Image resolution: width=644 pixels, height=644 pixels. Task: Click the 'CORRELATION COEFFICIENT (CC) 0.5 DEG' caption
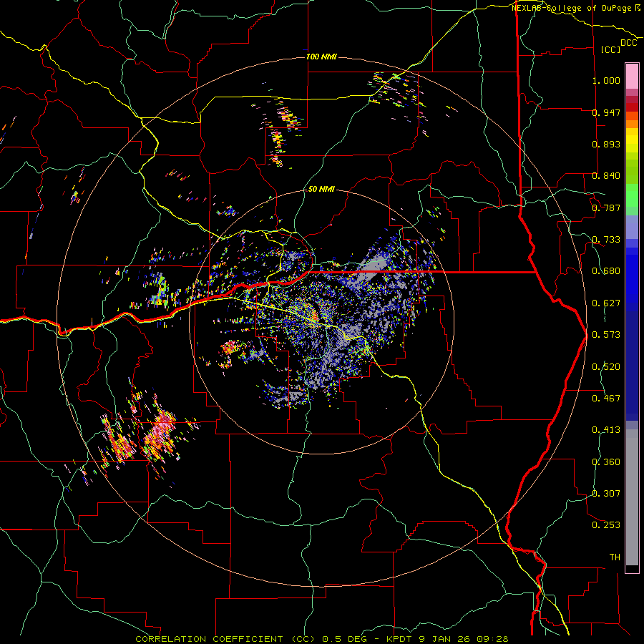(x=251, y=639)
